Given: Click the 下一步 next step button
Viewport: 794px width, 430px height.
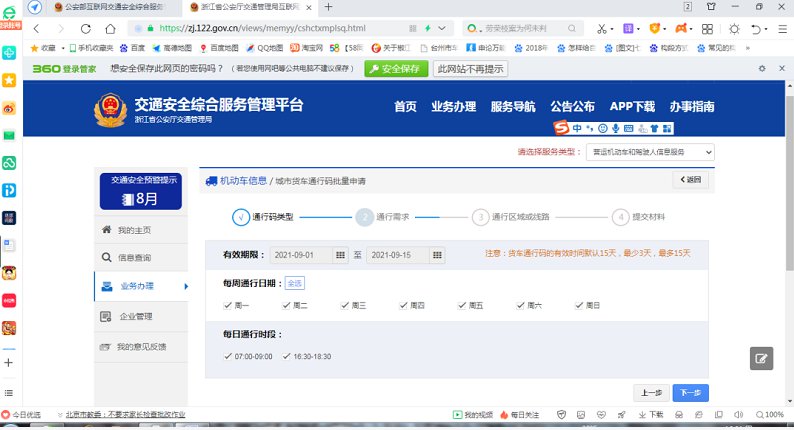Looking at the screenshot, I should (x=690, y=393).
